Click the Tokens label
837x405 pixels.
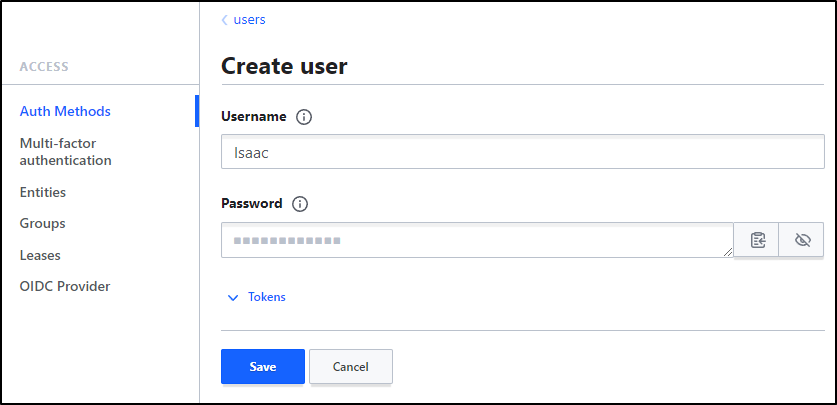click(x=267, y=297)
